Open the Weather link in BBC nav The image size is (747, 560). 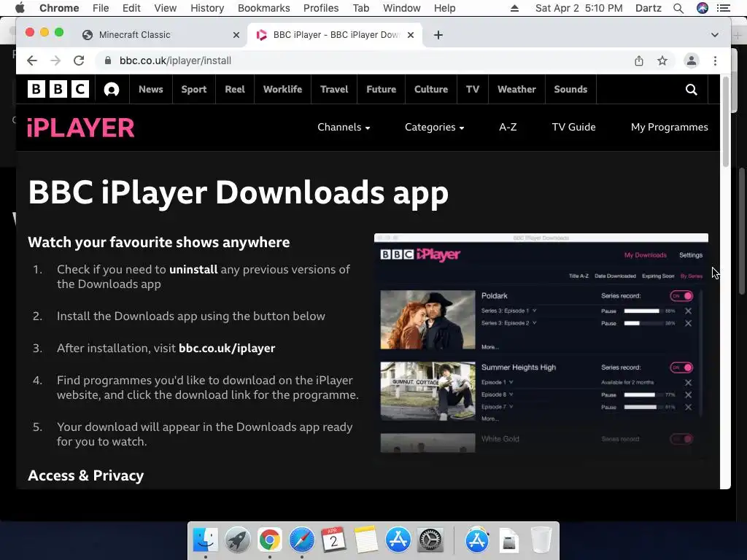pyautogui.click(x=516, y=89)
